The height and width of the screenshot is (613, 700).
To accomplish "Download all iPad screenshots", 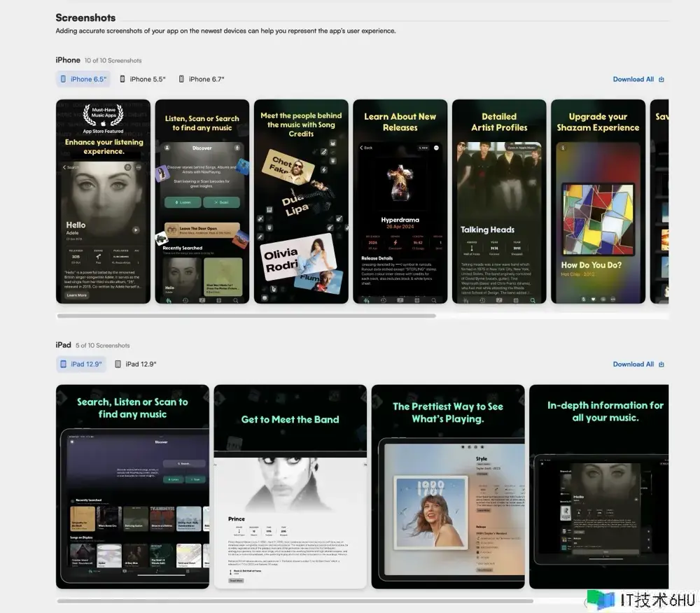I will (x=638, y=364).
